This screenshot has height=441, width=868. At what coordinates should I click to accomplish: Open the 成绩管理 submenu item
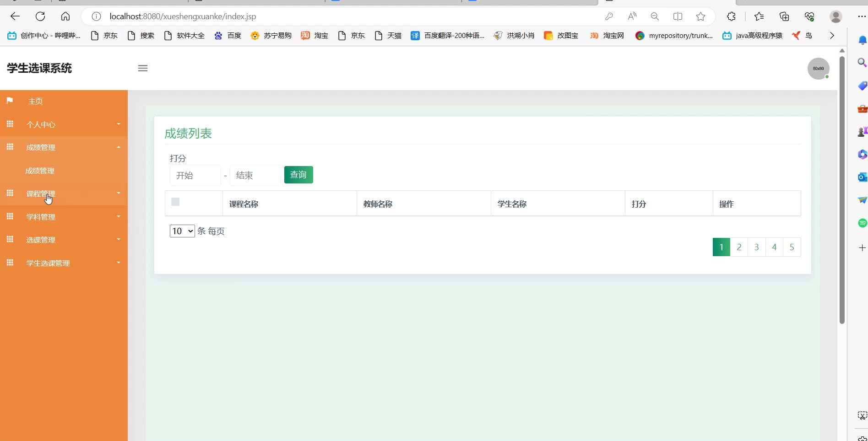coord(40,171)
